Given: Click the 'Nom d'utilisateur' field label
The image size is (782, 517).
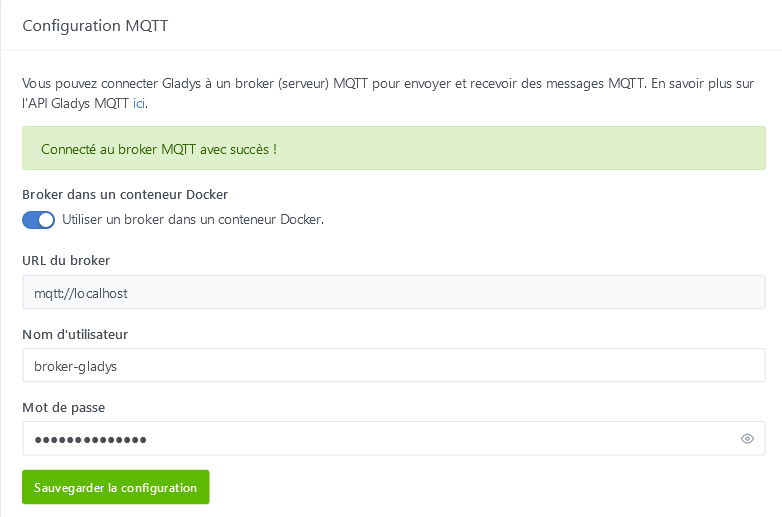Looking at the screenshot, I should [x=75, y=334].
